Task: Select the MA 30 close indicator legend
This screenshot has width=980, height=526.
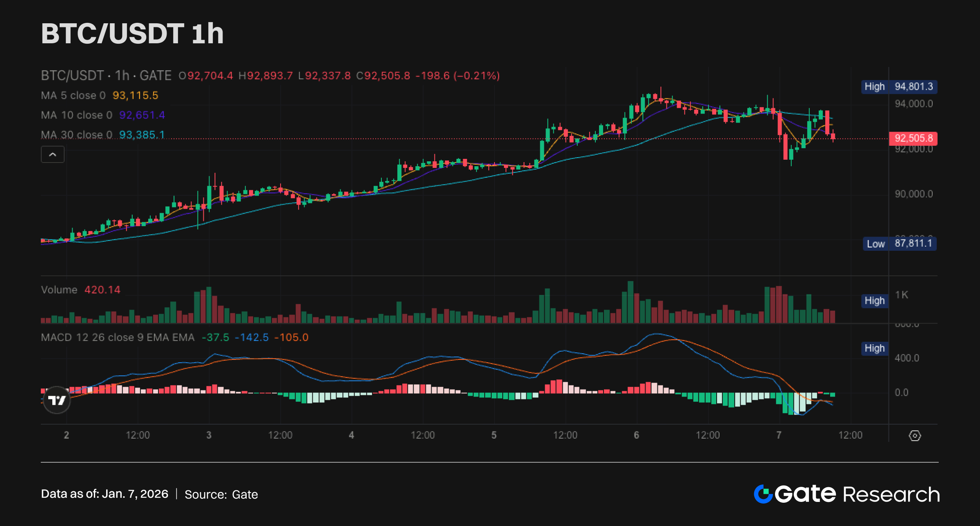Action: click(77, 135)
